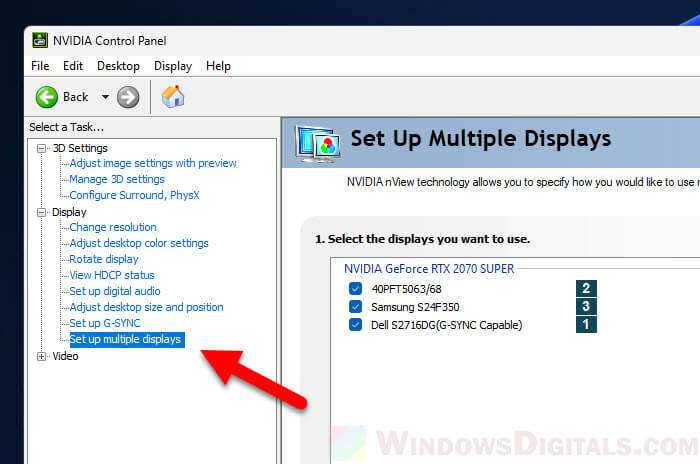Click display number 3 badge

586,306
